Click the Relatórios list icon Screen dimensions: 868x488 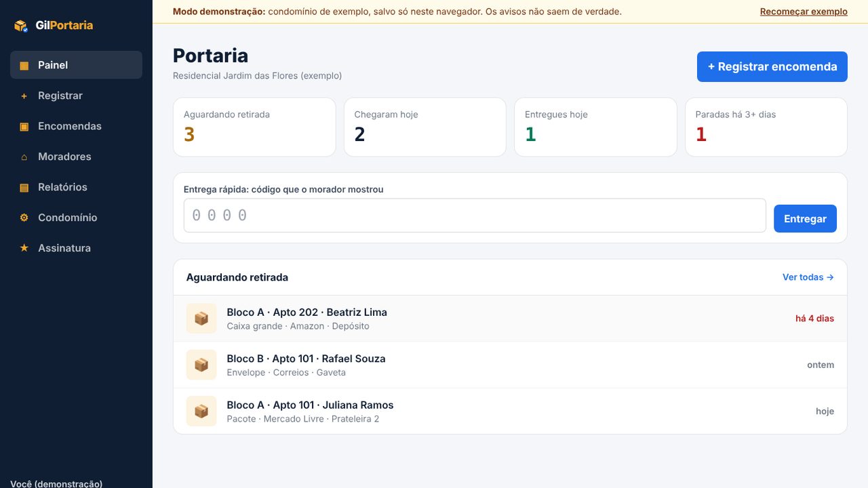pyautogui.click(x=24, y=188)
